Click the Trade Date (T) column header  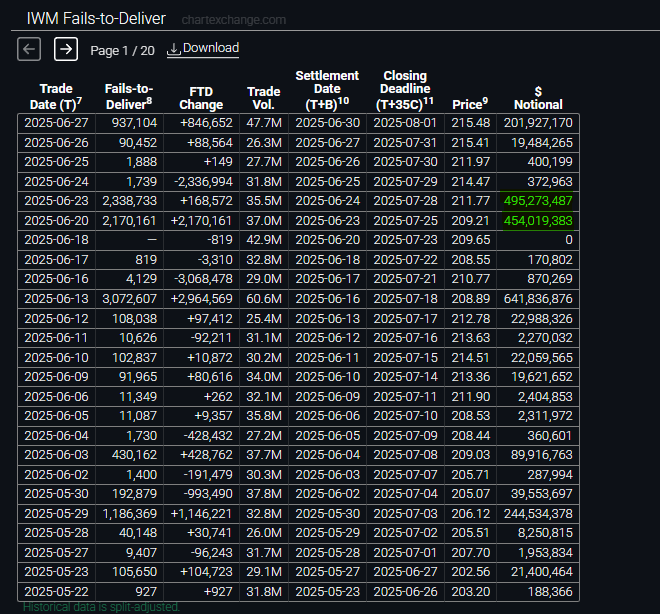coord(56,97)
